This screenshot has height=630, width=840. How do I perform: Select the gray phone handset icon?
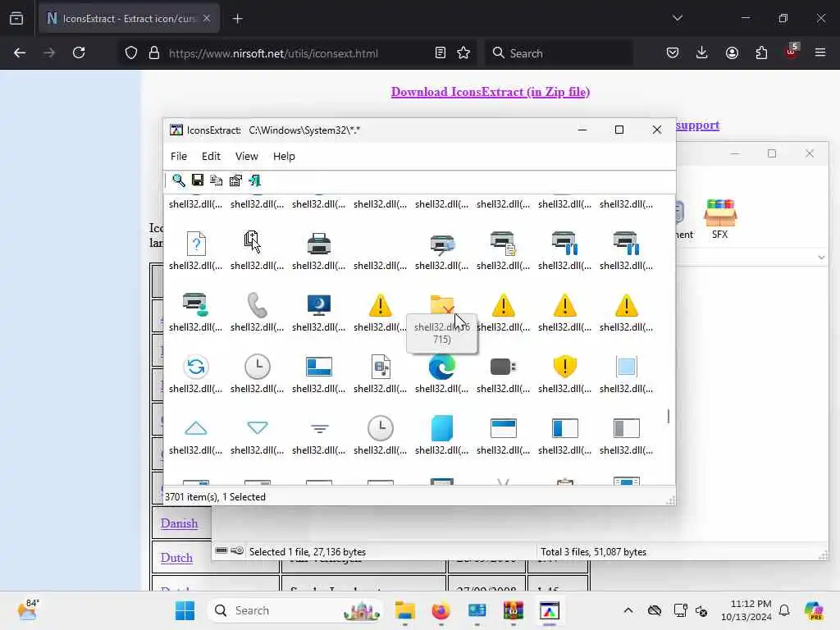(x=257, y=305)
